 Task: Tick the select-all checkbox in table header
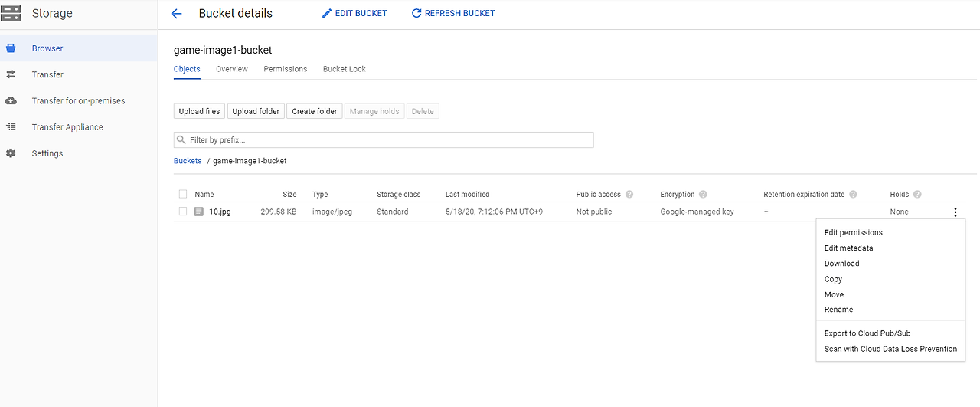click(183, 195)
